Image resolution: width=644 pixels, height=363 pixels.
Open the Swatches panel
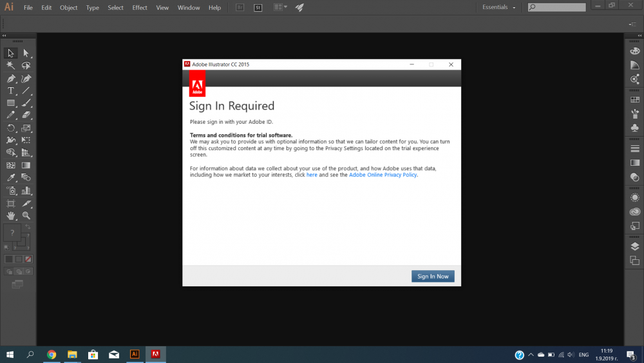(x=634, y=99)
